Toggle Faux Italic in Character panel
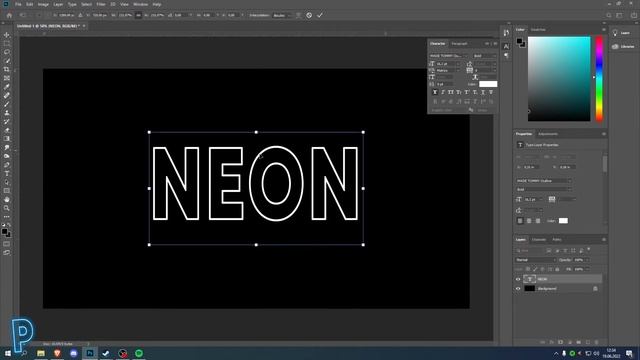 (x=443, y=92)
